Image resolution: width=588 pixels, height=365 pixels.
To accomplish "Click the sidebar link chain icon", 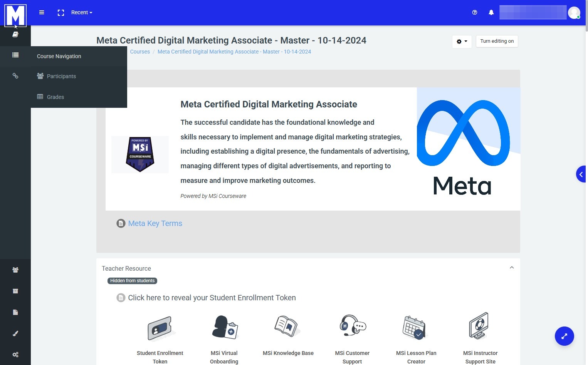I will click(15, 76).
